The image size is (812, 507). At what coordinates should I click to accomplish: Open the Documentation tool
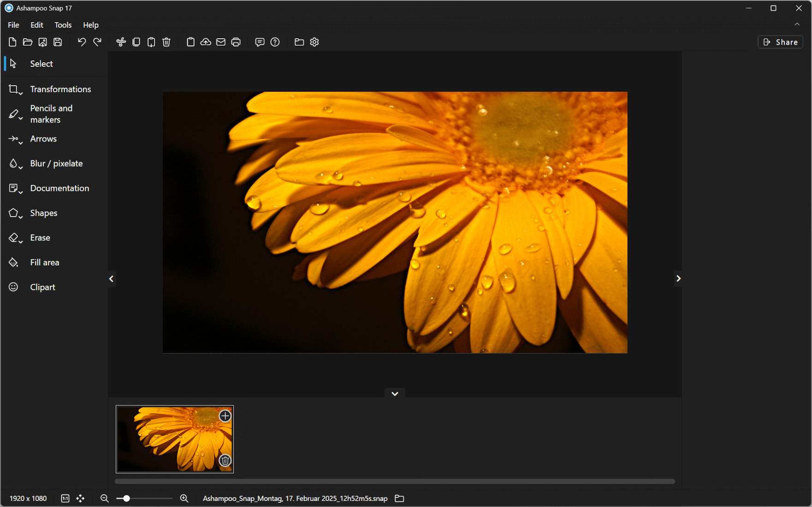59,188
